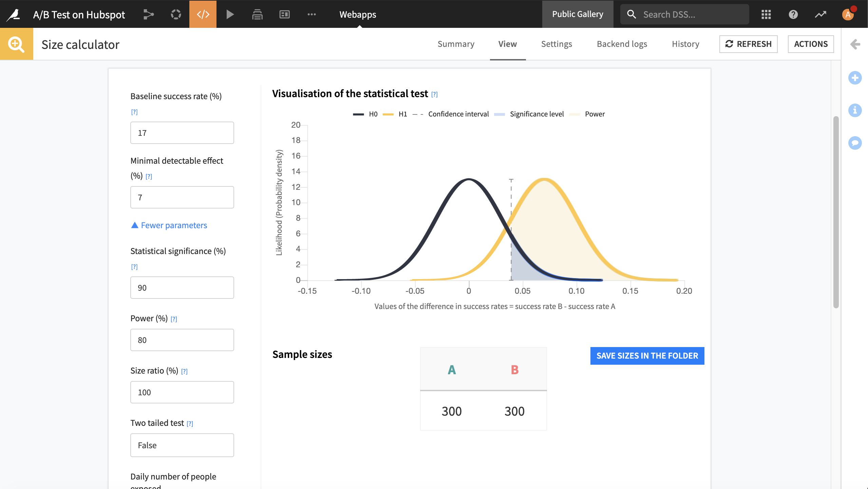Open the 'more options' ellipsis menu in toolbar
This screenshot has width=868, height=489.
[312, 14]
